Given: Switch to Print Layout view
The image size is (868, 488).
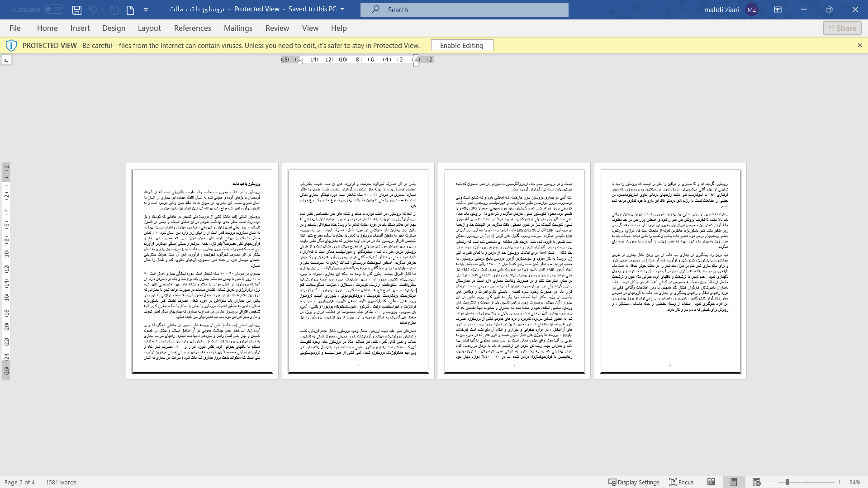Looking at the screenshot, I should 734,482.
